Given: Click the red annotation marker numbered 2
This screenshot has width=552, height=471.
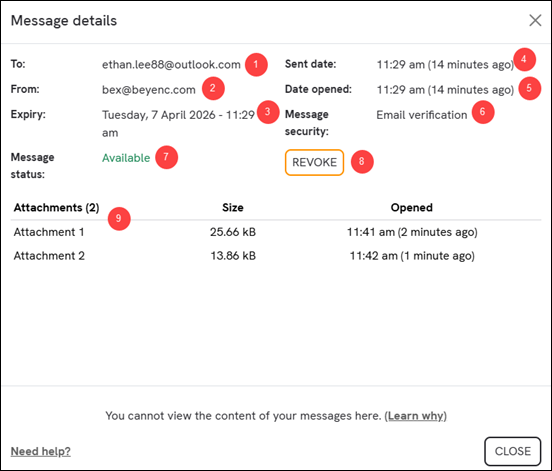Looking at the screenshot, I should [x=213, y=88].
